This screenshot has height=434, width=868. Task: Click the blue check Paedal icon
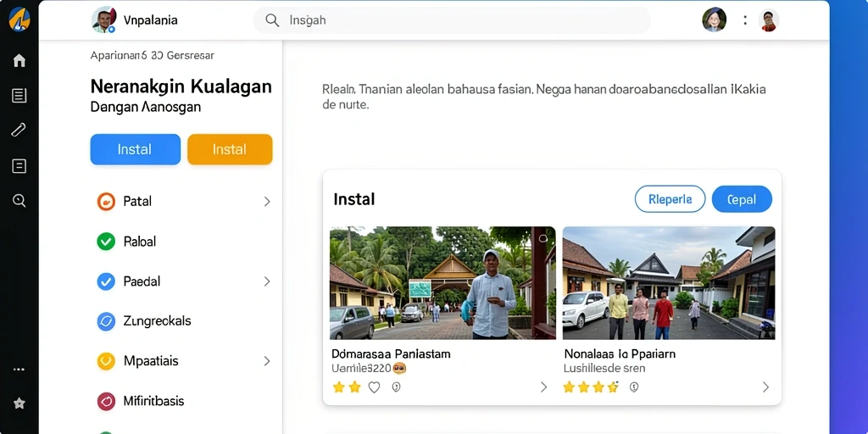[106, 281]
